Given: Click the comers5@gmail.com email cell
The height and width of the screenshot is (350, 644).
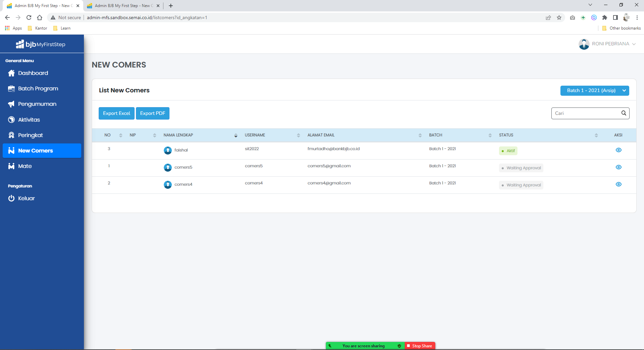Looking at the screenshot, I should (329, 166).
